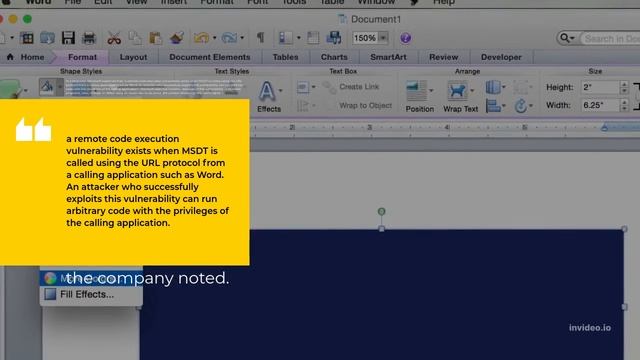
Task: Click the Width stepper arrows
Action: [624, 105]
